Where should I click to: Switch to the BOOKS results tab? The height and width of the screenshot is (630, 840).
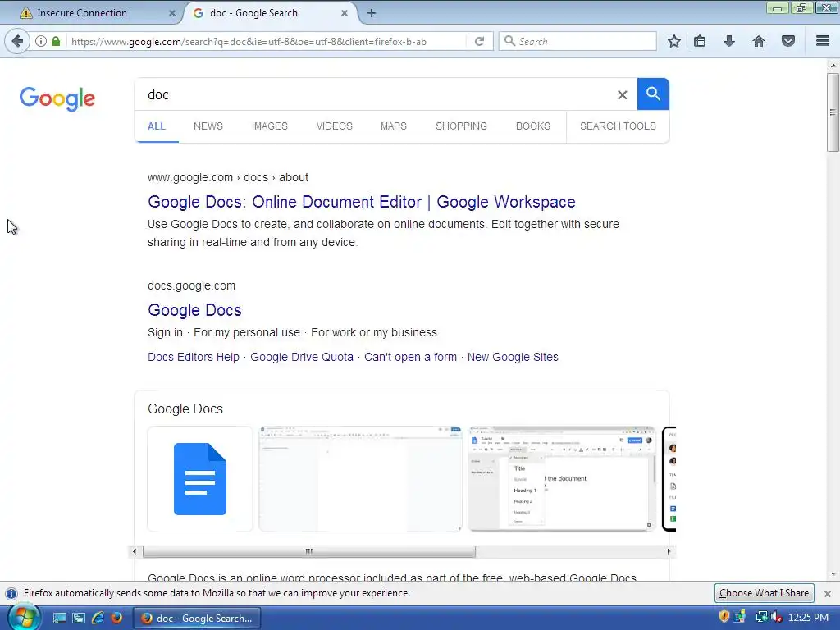coord(532,126)
